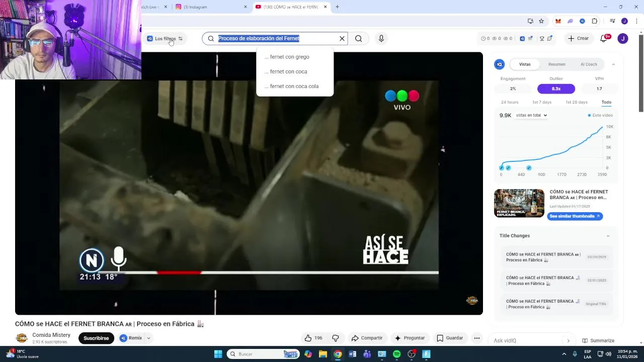Click the Ask vidIQ submit arrow
Viewport: 644px width, 362px height.
[x=569, y=340]
